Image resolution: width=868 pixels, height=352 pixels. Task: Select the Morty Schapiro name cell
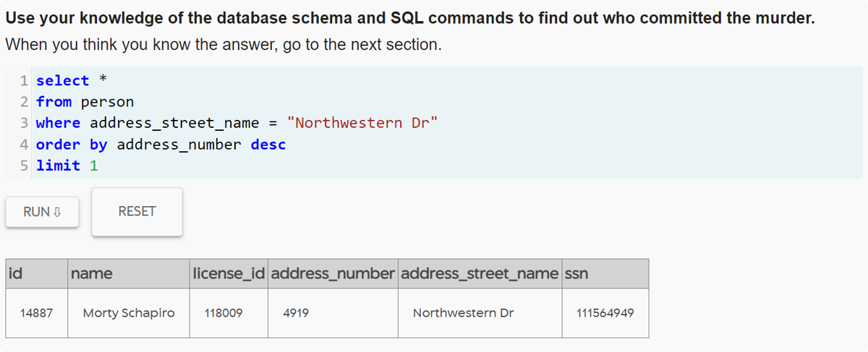pyautogui.click(x=129, y=313)
